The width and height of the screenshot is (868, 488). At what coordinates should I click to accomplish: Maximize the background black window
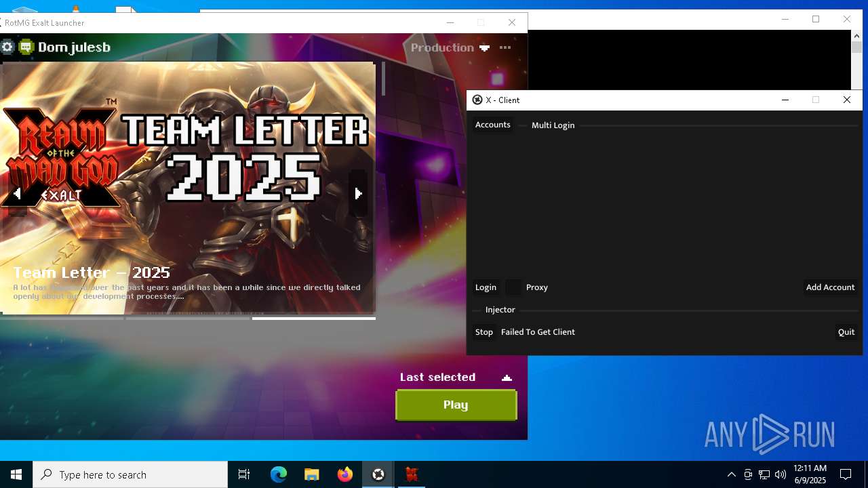coord(816,19)
